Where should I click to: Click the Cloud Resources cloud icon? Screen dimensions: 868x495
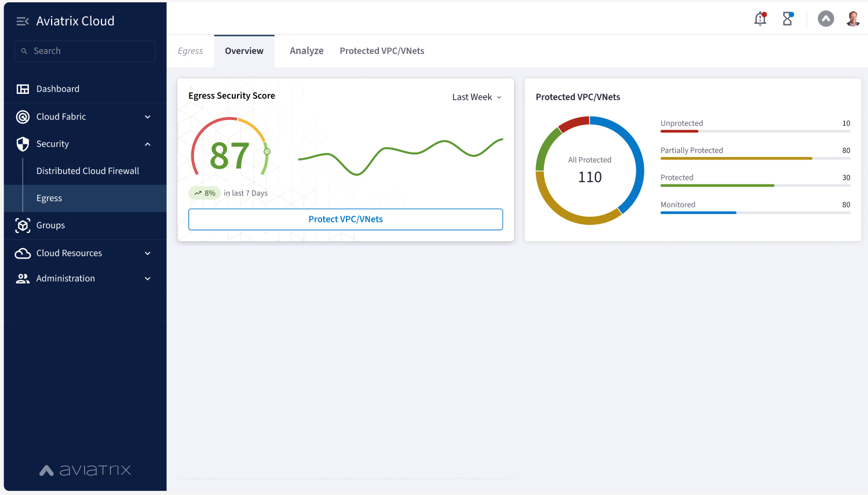[22, 253]
